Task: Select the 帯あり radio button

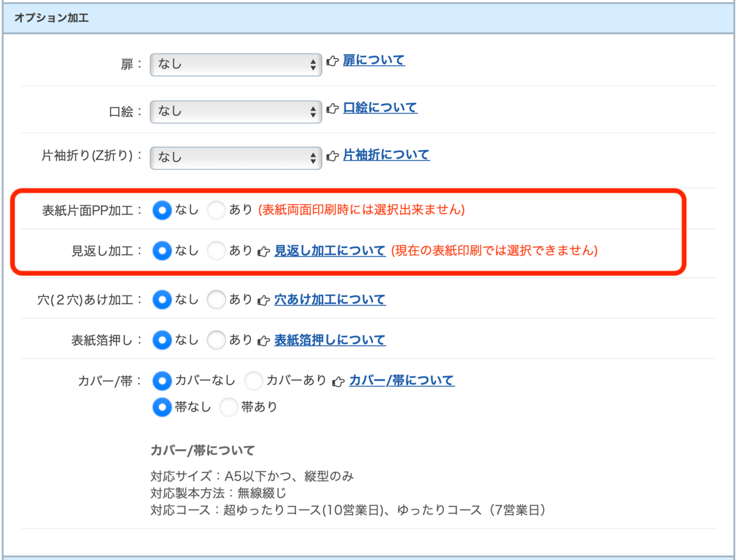Action: tap(229, 407)
